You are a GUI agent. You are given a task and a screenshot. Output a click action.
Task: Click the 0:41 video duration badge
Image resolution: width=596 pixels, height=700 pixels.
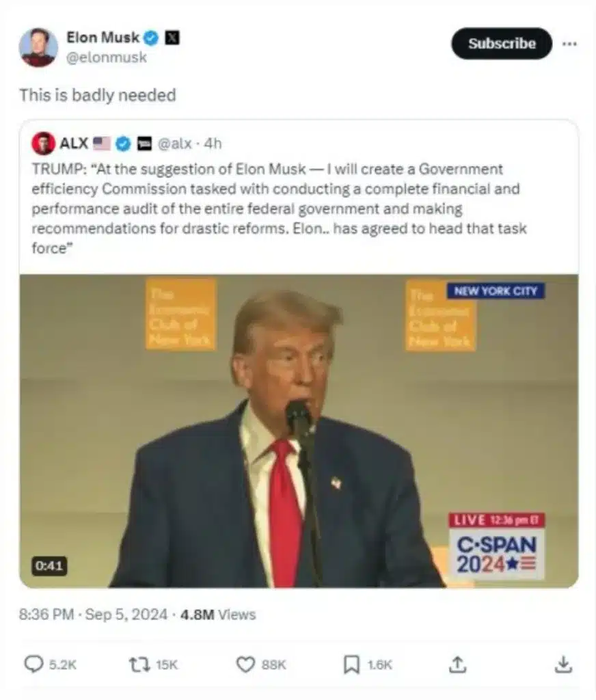tap(49, 566)
